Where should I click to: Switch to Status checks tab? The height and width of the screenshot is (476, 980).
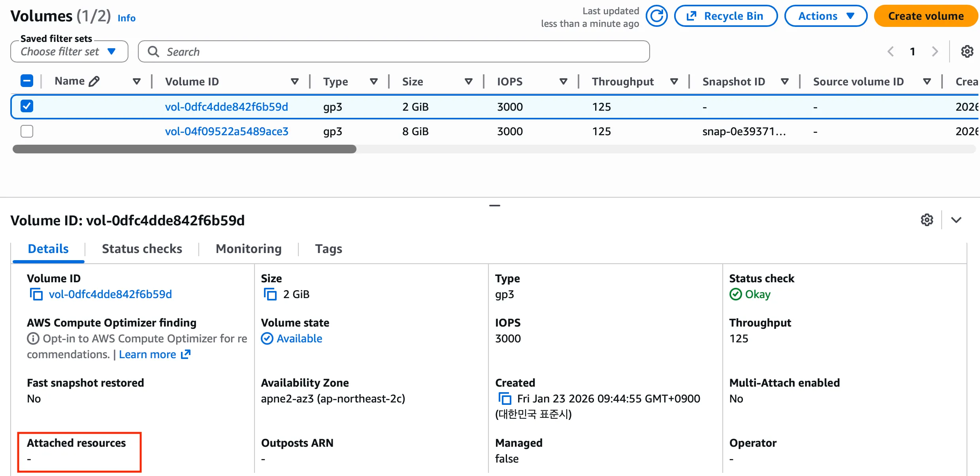pyautogui.click(x=142, y=249)
